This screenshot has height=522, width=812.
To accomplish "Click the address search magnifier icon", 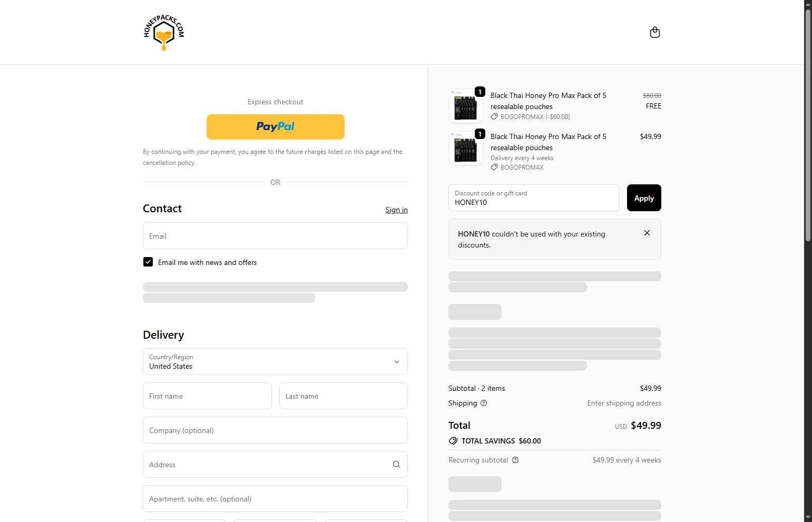I will (397, 465).
